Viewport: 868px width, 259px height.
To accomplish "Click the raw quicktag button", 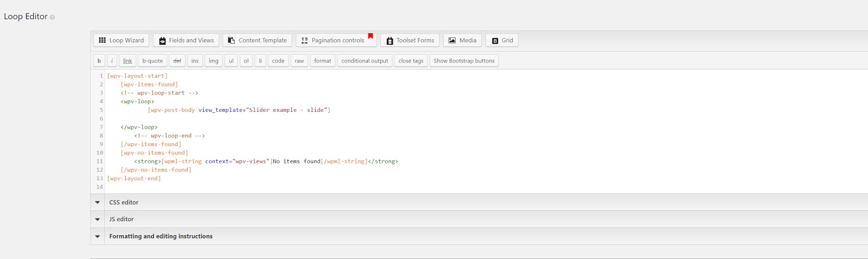I will (299, 61).
